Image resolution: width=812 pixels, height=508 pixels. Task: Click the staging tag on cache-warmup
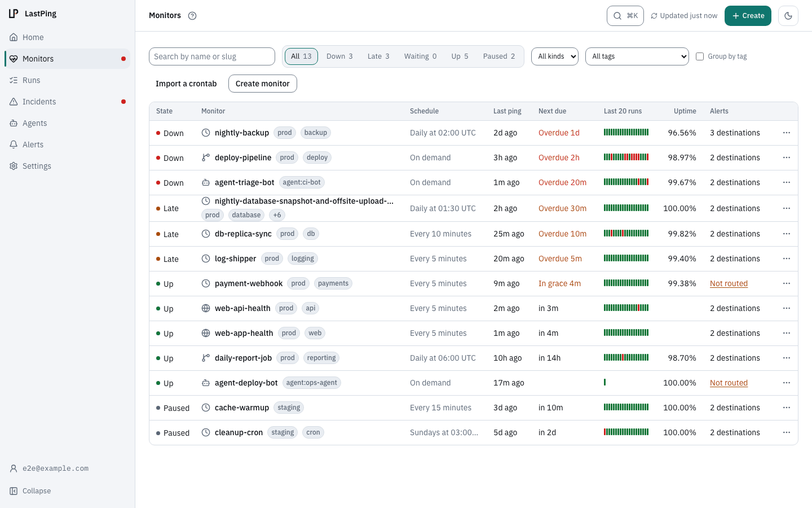click(x=289, y=408)
